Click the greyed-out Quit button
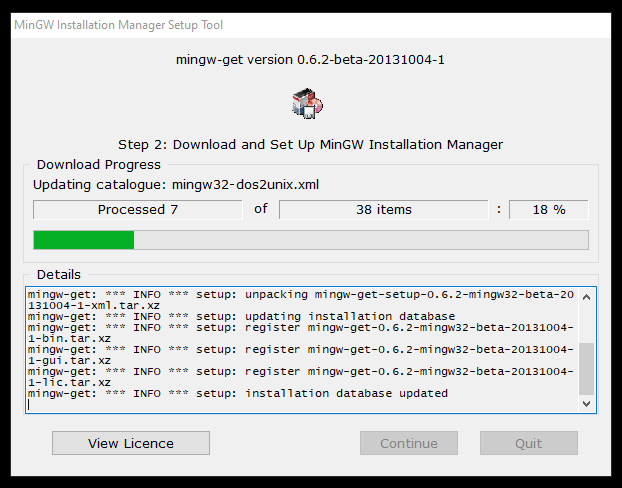The image size is (622, 488). click(529, 443)
